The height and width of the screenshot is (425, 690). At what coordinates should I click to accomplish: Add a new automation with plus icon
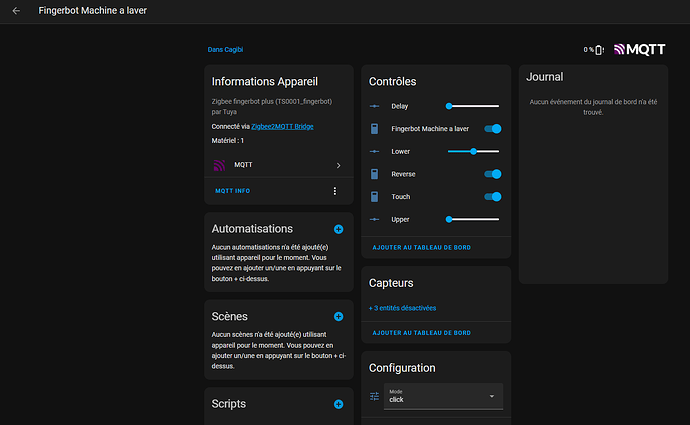[x=338, y=229]
